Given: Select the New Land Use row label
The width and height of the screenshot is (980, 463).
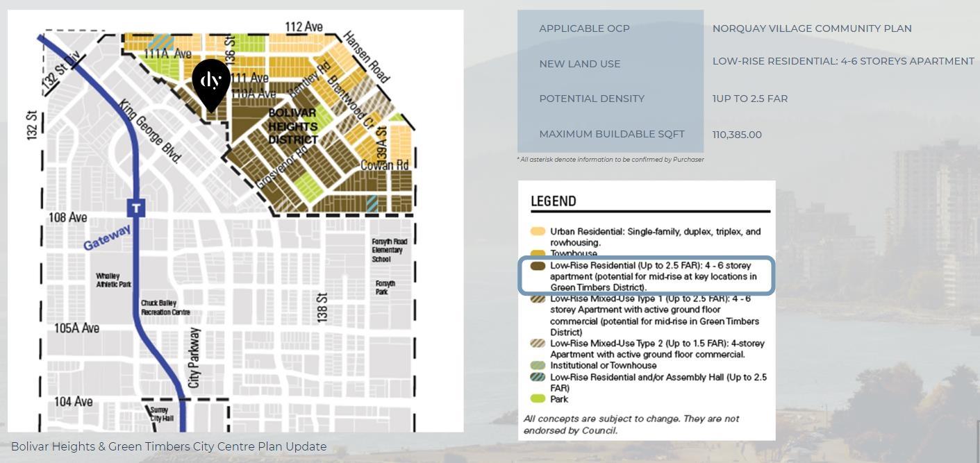Looking at the screenshot, I should coord(579,64).
